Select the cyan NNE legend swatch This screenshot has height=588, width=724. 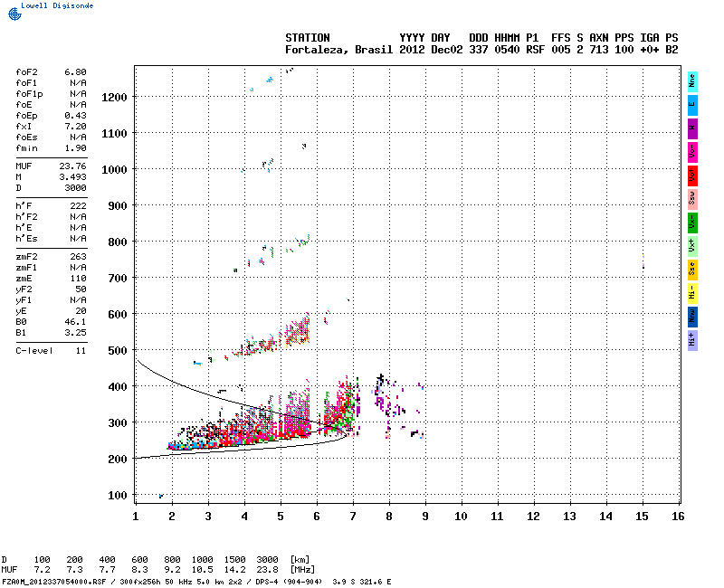pos(692,81)
